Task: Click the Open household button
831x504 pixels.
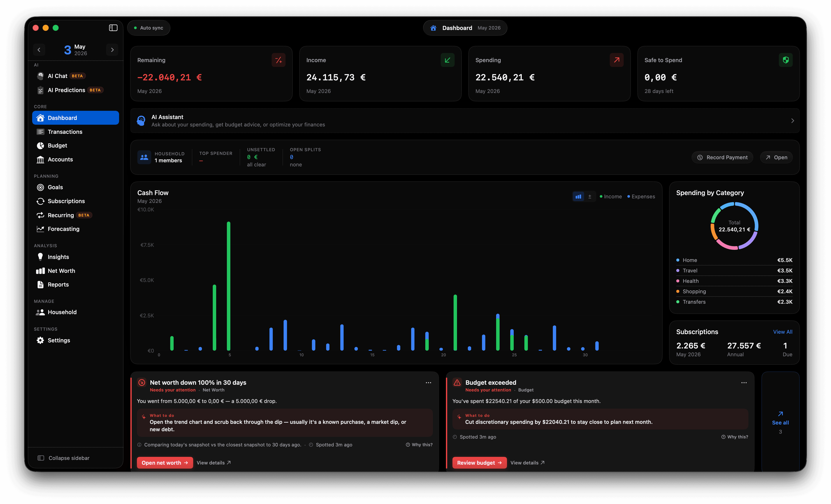Action: (x=776, y=157)
